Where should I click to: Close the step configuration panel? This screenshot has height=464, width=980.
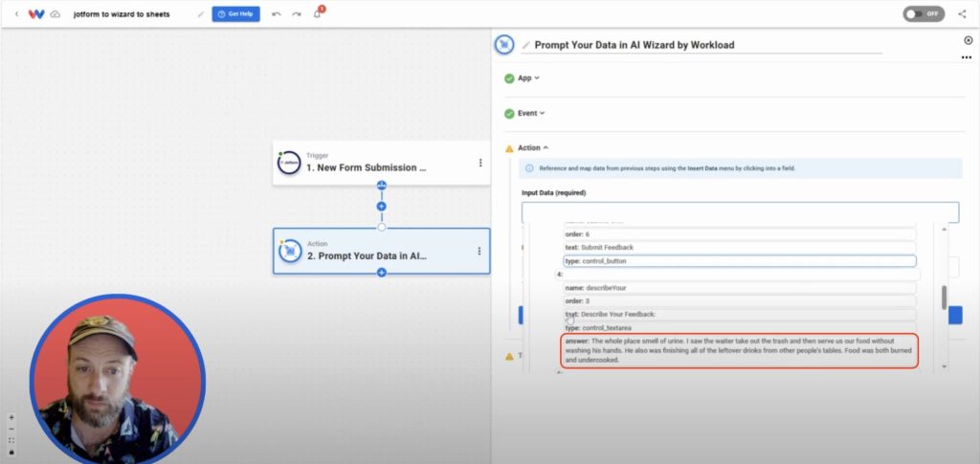pos(969,40)
